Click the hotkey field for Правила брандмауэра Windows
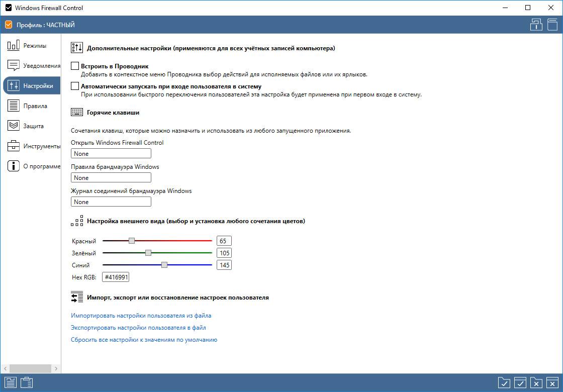This screenshot has height=392, width=563. [111, 178]
